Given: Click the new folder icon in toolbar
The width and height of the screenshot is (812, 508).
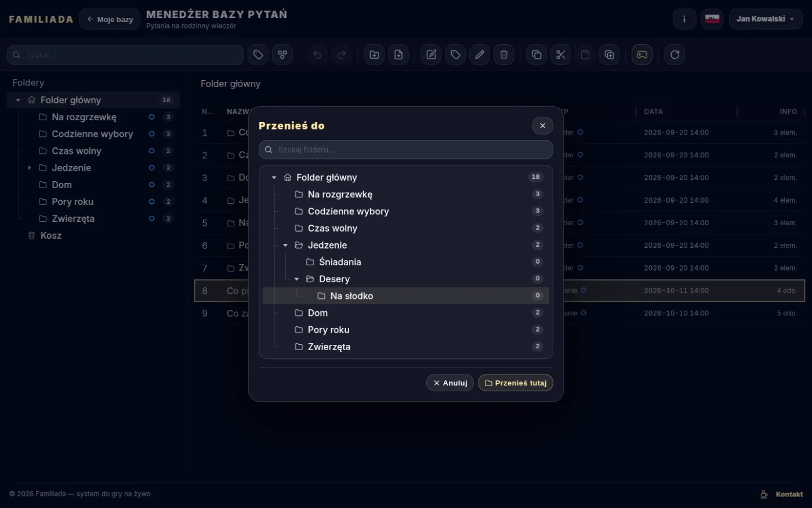Looking at the screenshot, I should [374, 55].
